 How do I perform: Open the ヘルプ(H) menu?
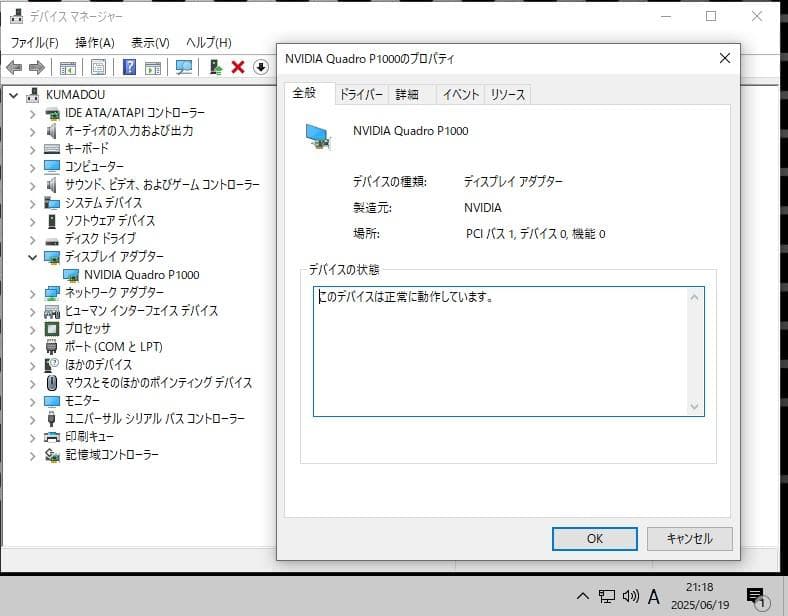209,43
